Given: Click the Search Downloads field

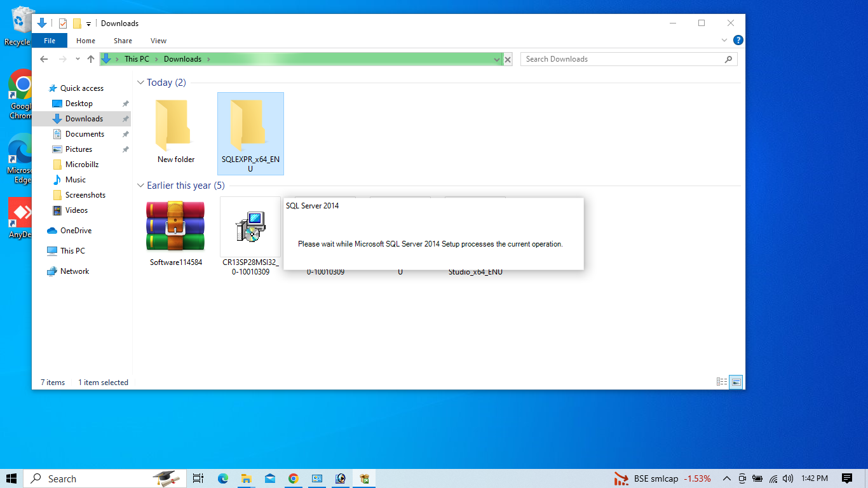Looking at the screenshot, I should point(623,59).
